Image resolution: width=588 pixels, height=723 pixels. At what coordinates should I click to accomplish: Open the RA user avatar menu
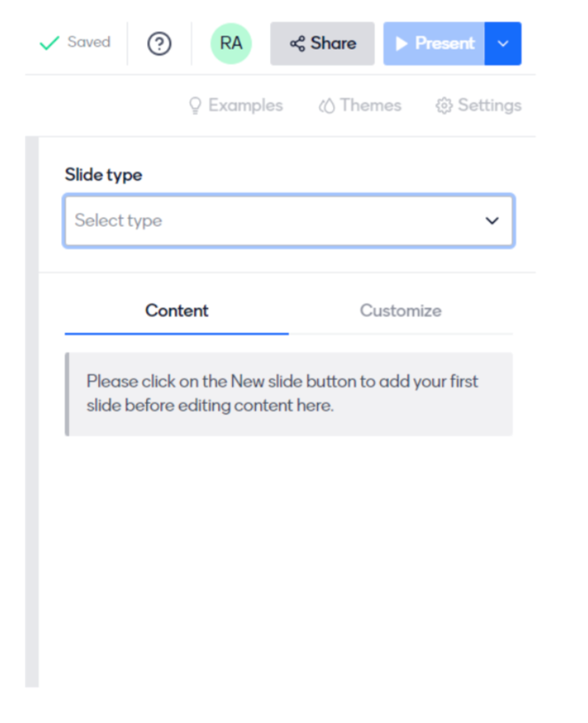[231, 43]
